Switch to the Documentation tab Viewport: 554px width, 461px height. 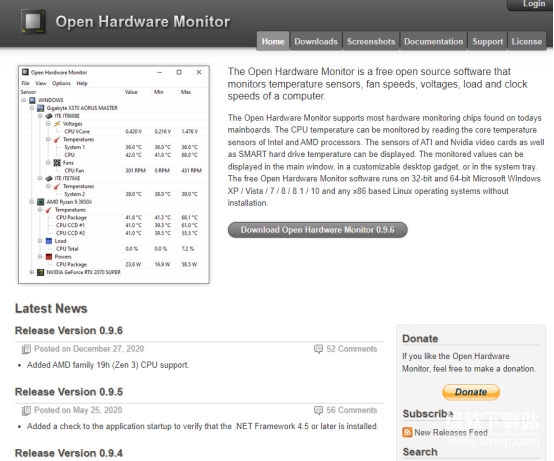pos(434,41)
